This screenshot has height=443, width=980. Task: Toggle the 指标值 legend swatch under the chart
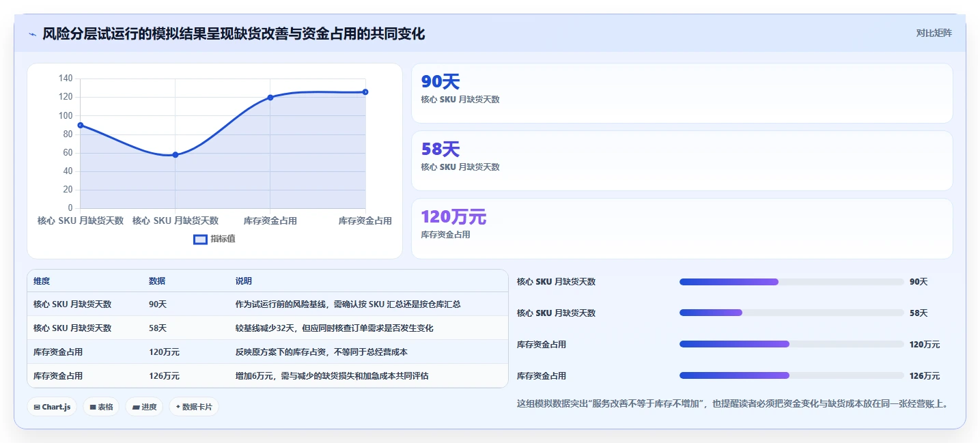pos(200,239)
